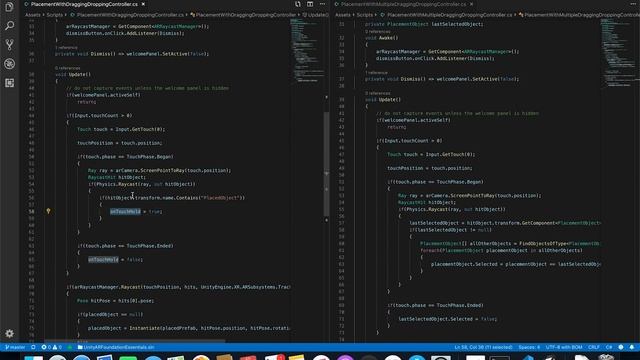Screen dimensions: 640x360
Task: Click 'void Awake()' in right editor
Action: tap(381, 38)
